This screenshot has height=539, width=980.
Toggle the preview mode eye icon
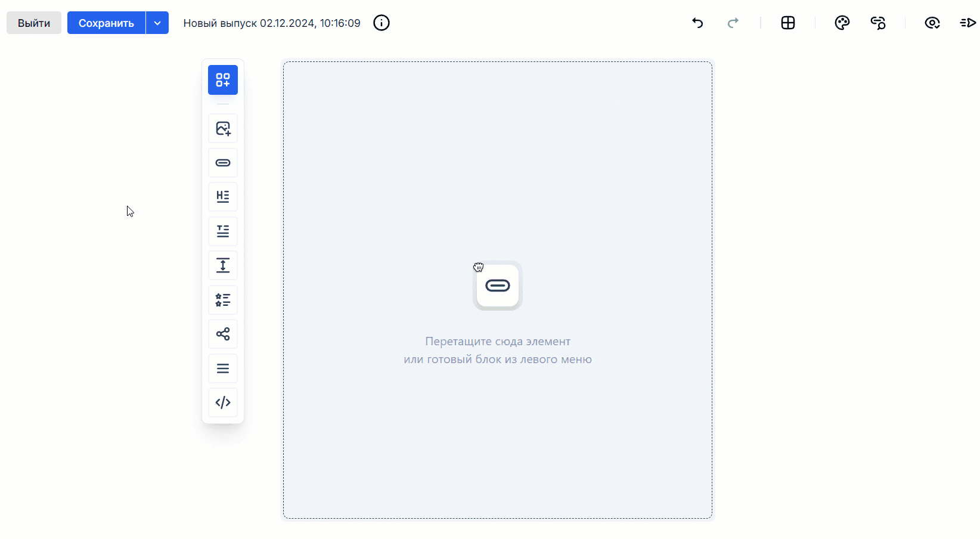pos(932,23)
